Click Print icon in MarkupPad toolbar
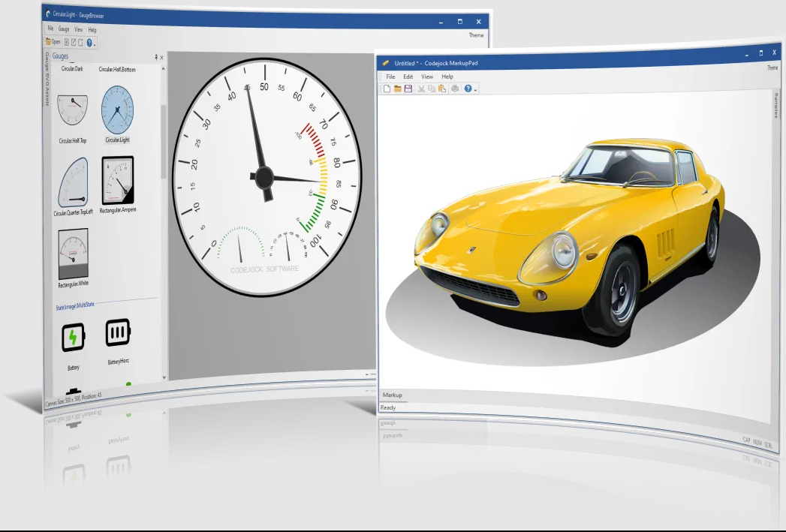This screenshot has height=532, width=786. pos(455,89)
